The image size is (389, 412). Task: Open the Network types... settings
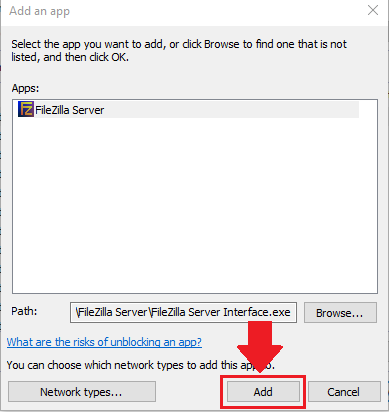(82, 392)
